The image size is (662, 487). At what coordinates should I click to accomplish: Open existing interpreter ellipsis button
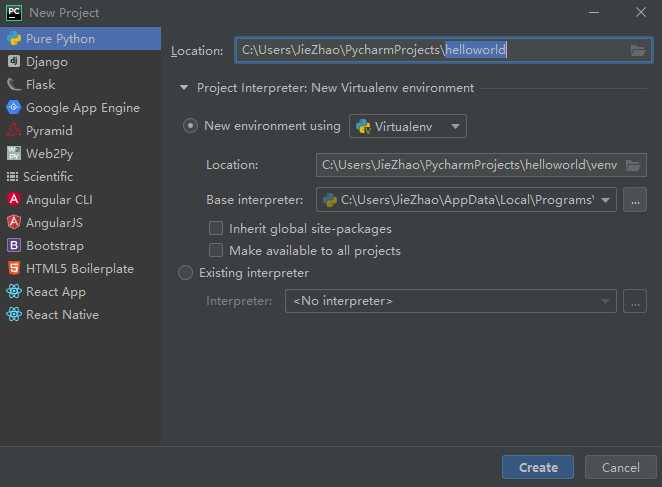(x=635, y=301)
